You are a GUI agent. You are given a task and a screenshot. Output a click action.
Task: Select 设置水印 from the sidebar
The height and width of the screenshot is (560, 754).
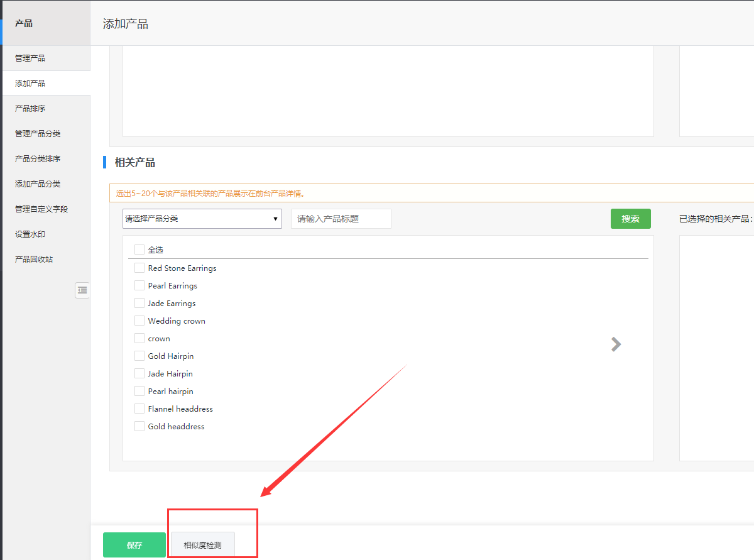[x=30, y=234]
